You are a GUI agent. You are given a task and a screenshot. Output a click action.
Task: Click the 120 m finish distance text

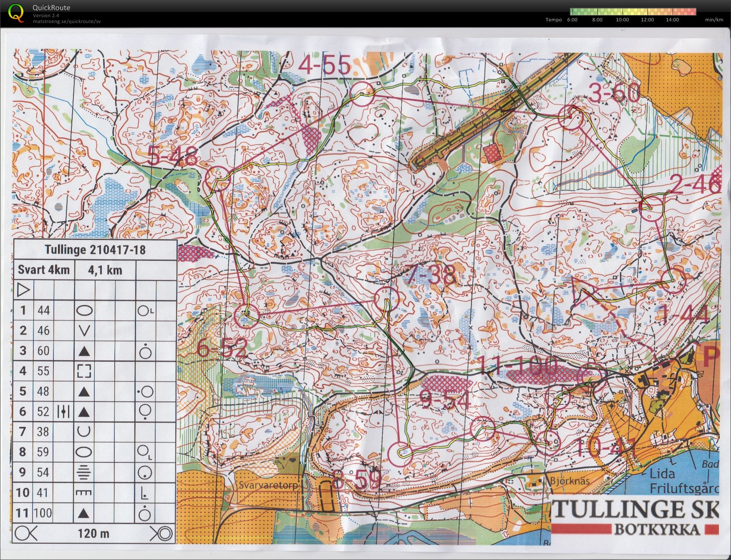coord(93,533)
